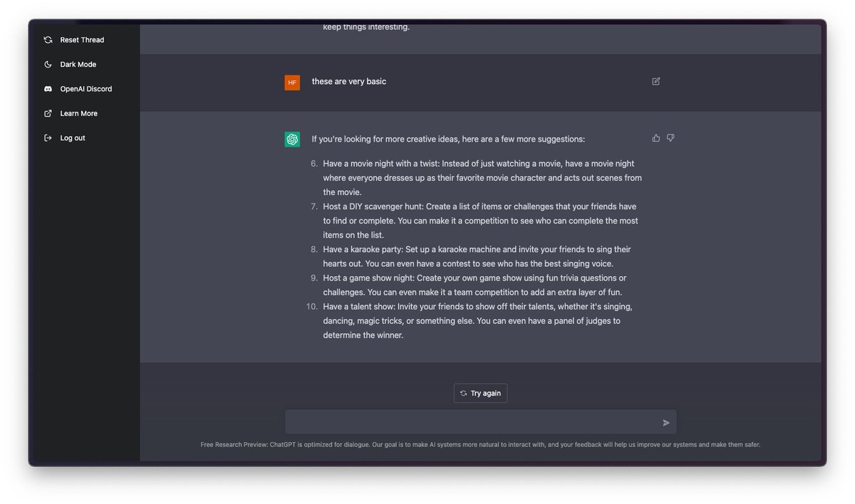Edit the "these are very basic" message
Viewport: 855px width, 504px height.
(x=655, y=81)
